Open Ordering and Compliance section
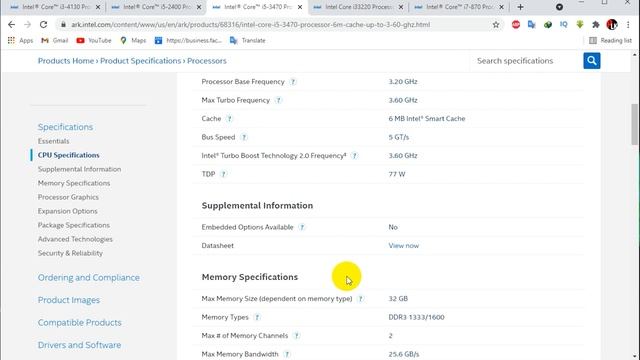Screen dimensions: 640x360 [89, 278]
